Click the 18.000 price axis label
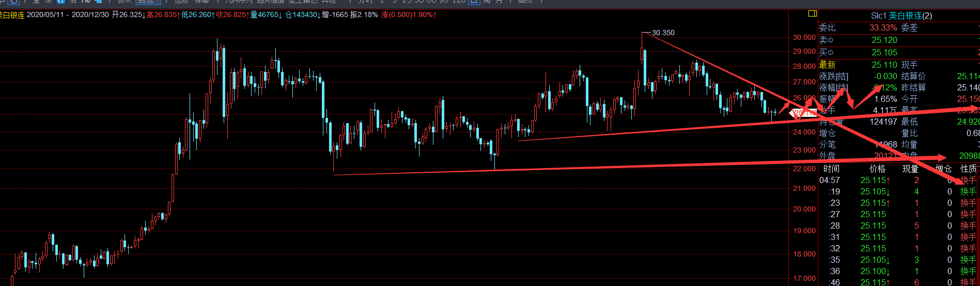This screenshot has width=980, height=286. point(804,254)
